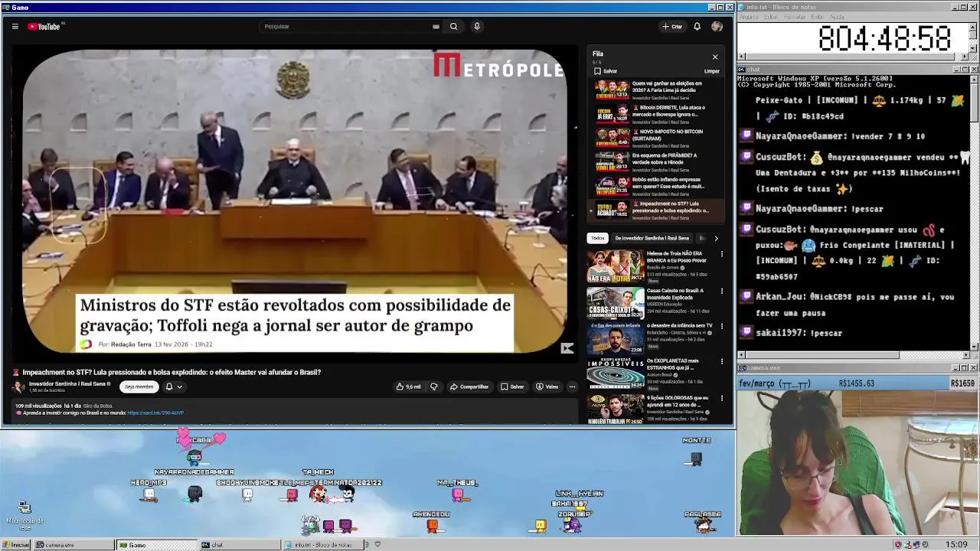Close the Fila queue panel
Screen dimensions: 980x551
715,57
